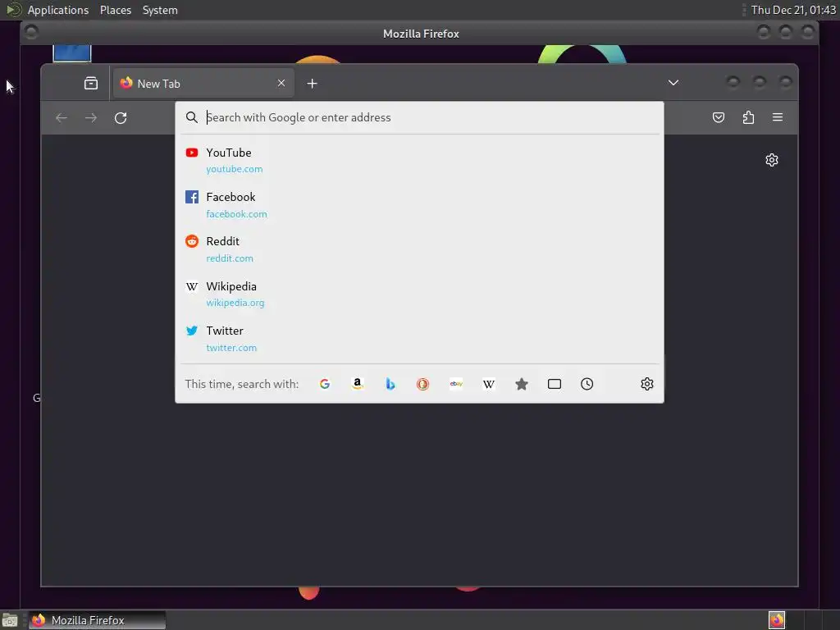Open the Firefox hamburger menu
The width and height of the screenshot is (840, 630).
[778, 117]
